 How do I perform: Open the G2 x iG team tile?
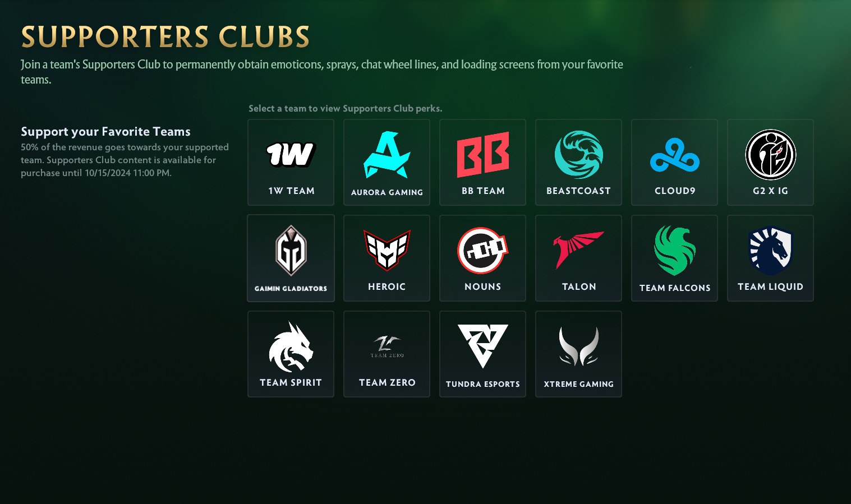770,162
